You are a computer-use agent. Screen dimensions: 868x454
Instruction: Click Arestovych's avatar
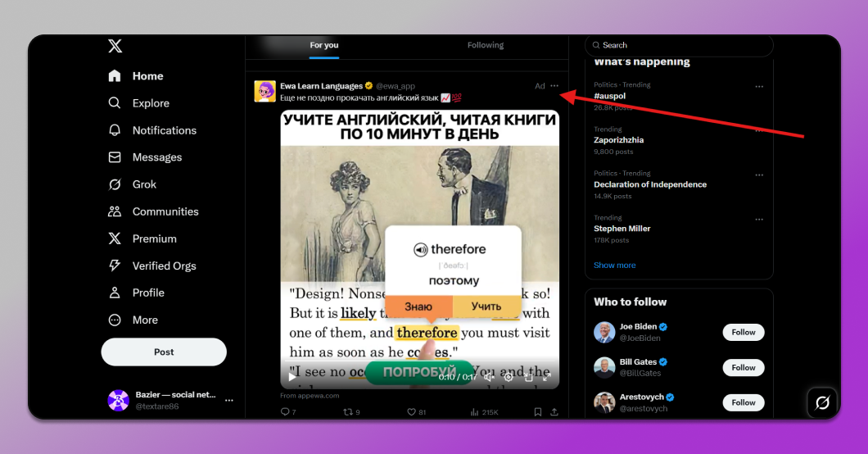click(604, 402)
